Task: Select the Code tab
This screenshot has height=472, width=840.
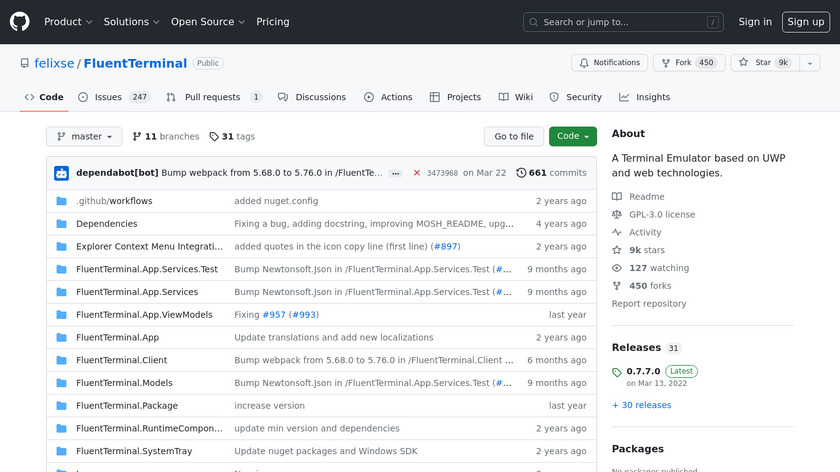Action: click(x=44, y=97)
